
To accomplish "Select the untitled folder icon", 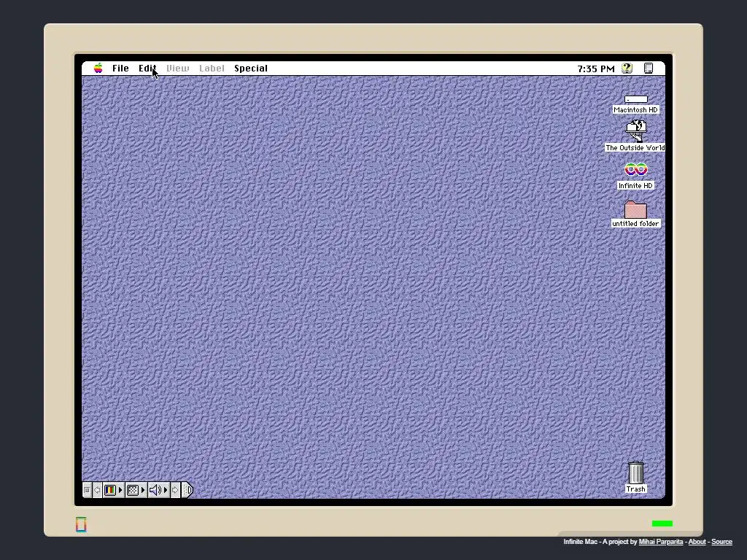I will (x=635, y=209).
